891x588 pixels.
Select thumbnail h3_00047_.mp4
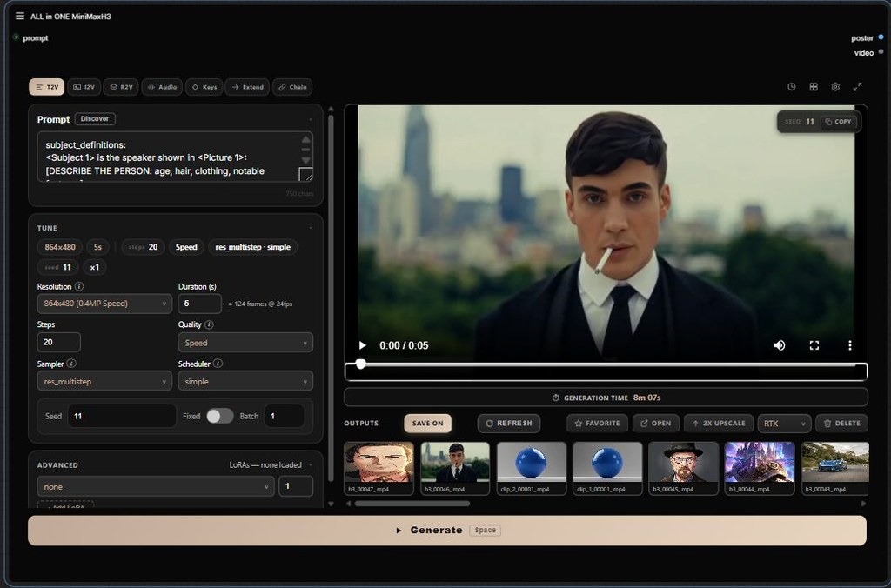(x=379, y=468)
